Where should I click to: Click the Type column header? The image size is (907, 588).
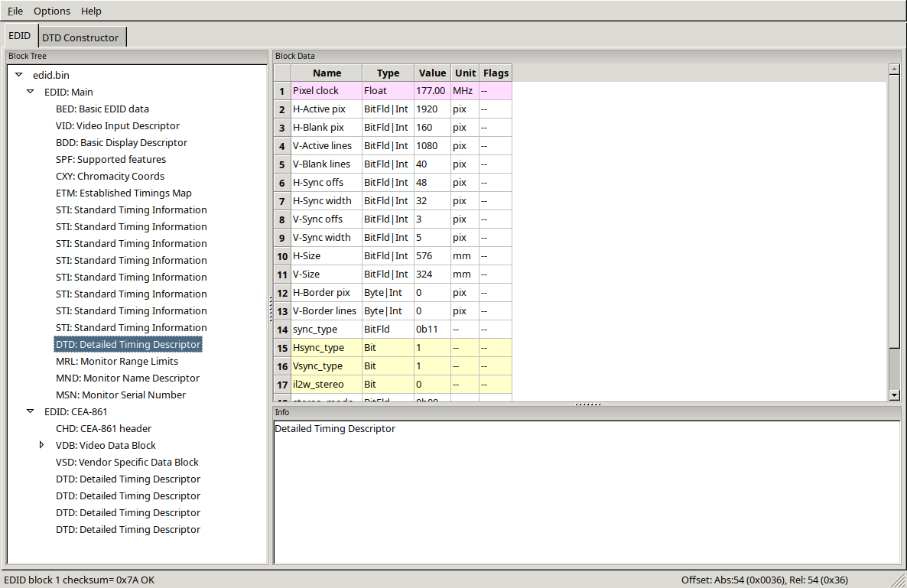point(388,73)
